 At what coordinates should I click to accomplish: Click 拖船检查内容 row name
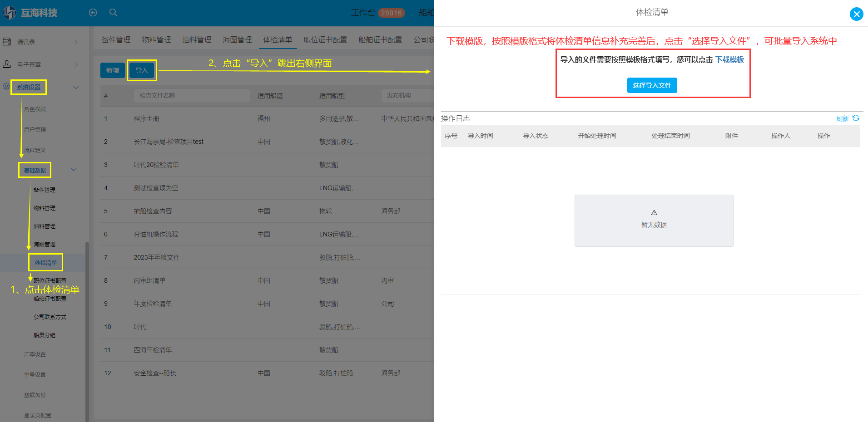pos(153,211)
